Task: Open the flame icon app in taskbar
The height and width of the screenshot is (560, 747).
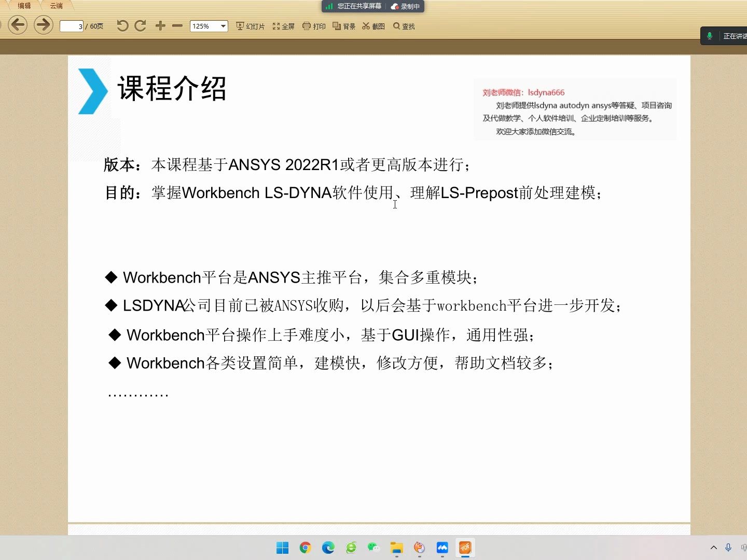Action: point(419,548)
